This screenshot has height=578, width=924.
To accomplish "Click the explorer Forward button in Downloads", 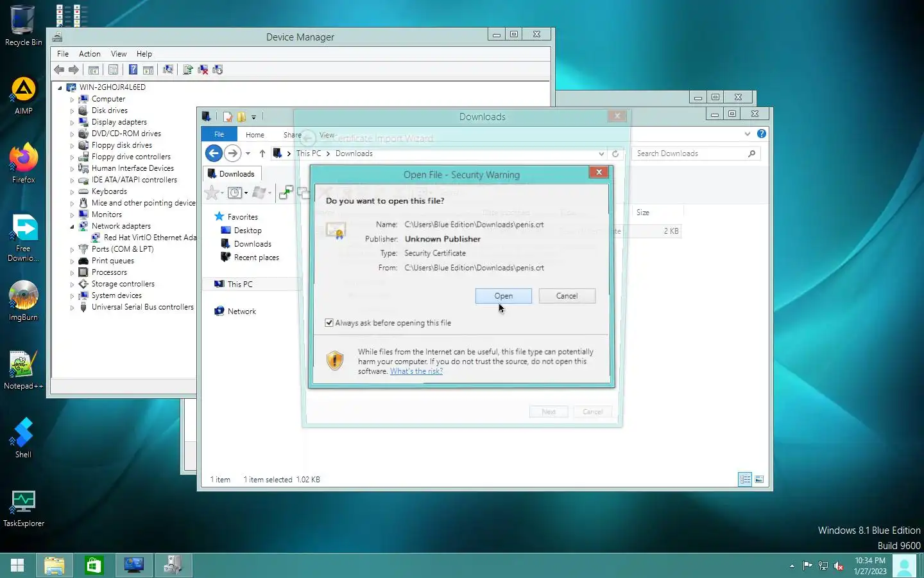I will point(232,153).
